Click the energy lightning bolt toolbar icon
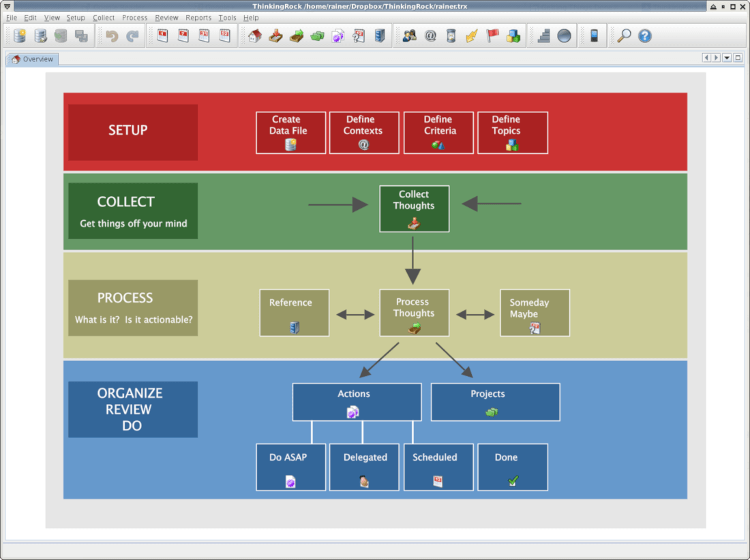Image resolution: width=750 pixels, height=560 pixels. (472, 36)
